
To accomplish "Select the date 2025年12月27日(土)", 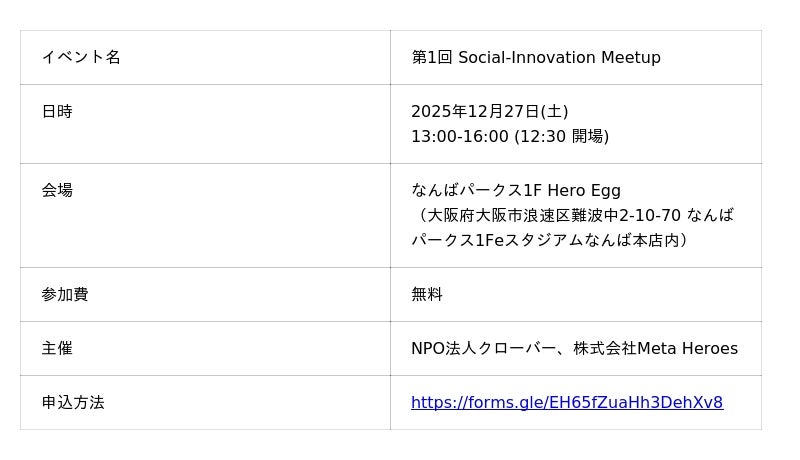I will [x=489, y=111].
